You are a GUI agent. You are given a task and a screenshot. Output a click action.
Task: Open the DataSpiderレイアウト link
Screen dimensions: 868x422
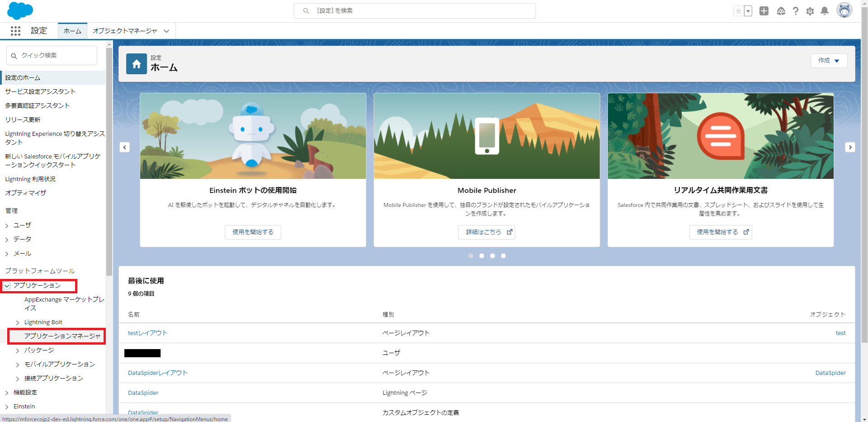(157, 373)
